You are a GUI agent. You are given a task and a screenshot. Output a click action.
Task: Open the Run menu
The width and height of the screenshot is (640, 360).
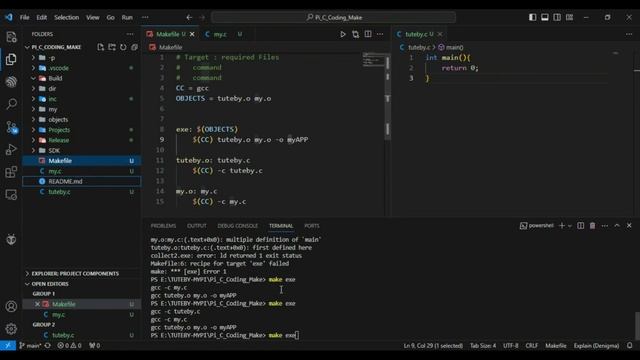click(127, 18)
